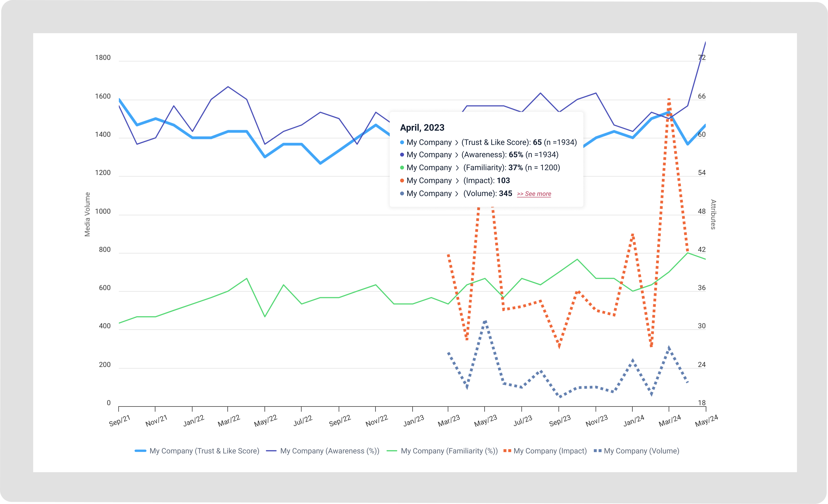Click 'May/24' x-axis label

coord(707,421)
